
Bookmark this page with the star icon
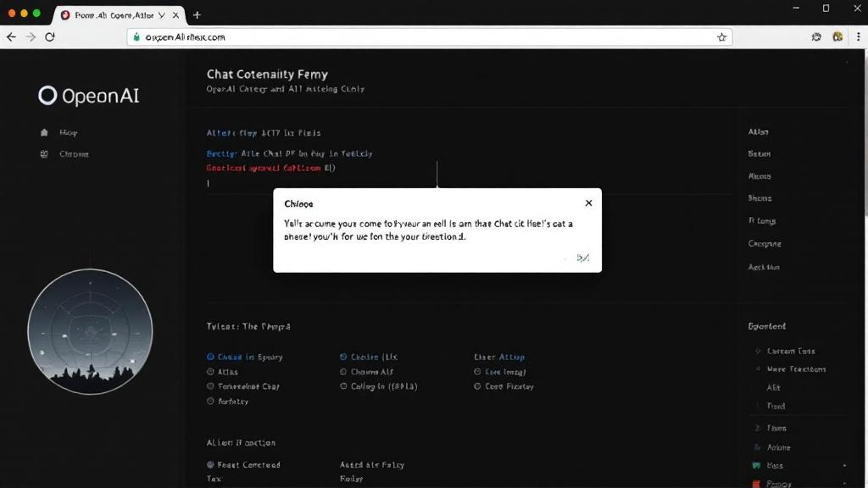[722, 37]
